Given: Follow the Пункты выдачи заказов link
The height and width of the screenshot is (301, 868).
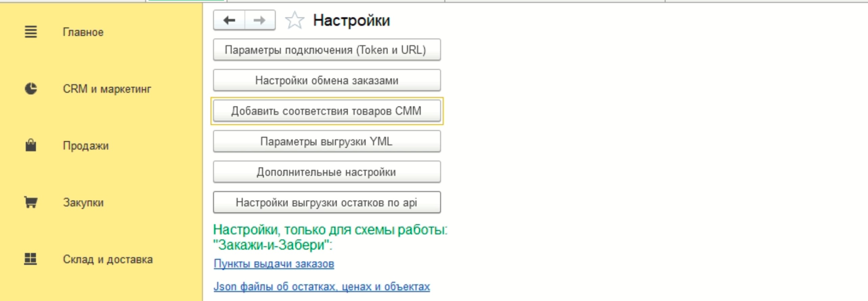Looking at the screenshot, I should click(274, 264).
